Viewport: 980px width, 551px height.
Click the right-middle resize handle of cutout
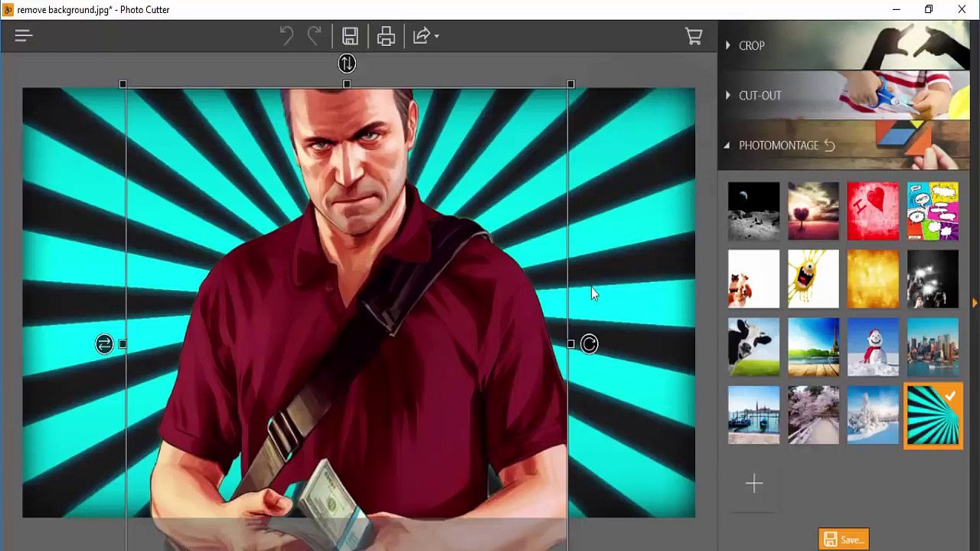pos(570,344)
